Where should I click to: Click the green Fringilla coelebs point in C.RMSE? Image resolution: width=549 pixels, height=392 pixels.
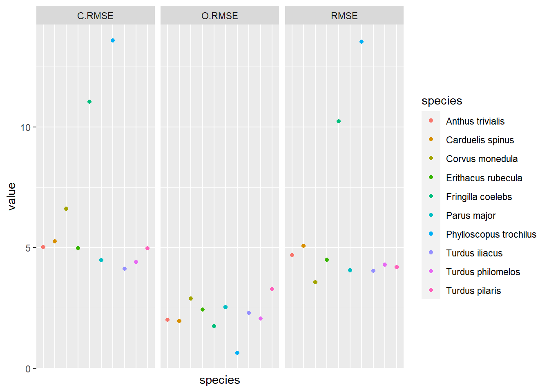[x=89, y=102]
